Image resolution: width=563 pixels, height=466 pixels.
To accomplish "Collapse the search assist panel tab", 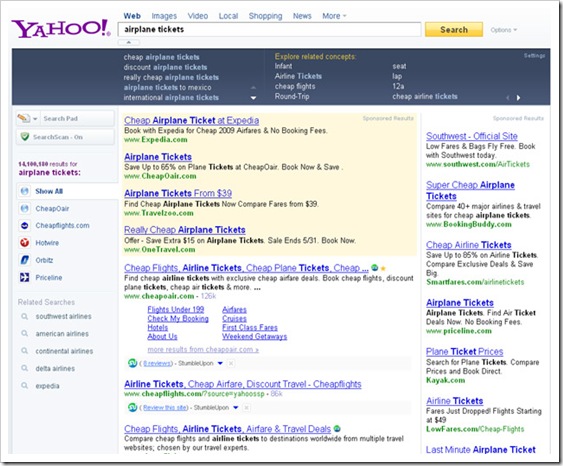I will click(129, 42).
